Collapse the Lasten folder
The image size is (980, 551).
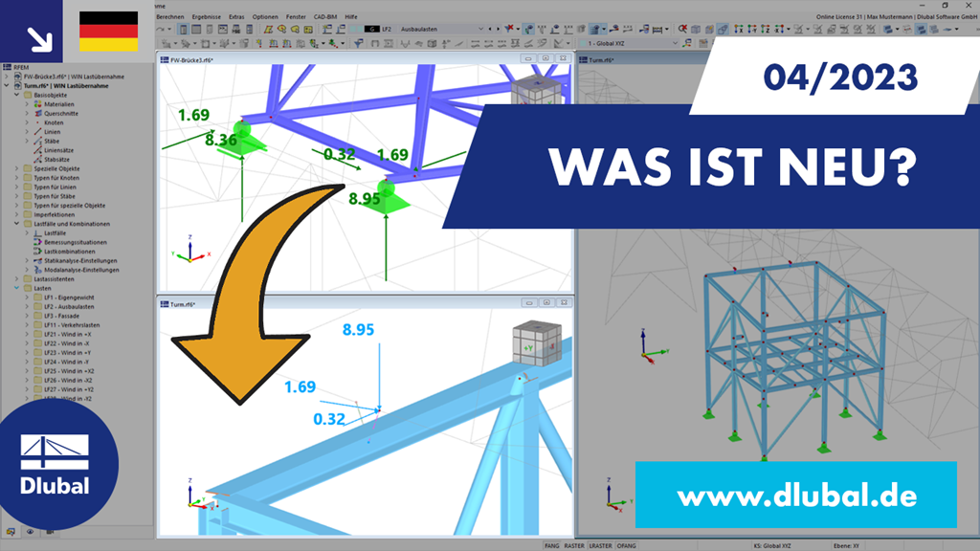pos(17,288)
